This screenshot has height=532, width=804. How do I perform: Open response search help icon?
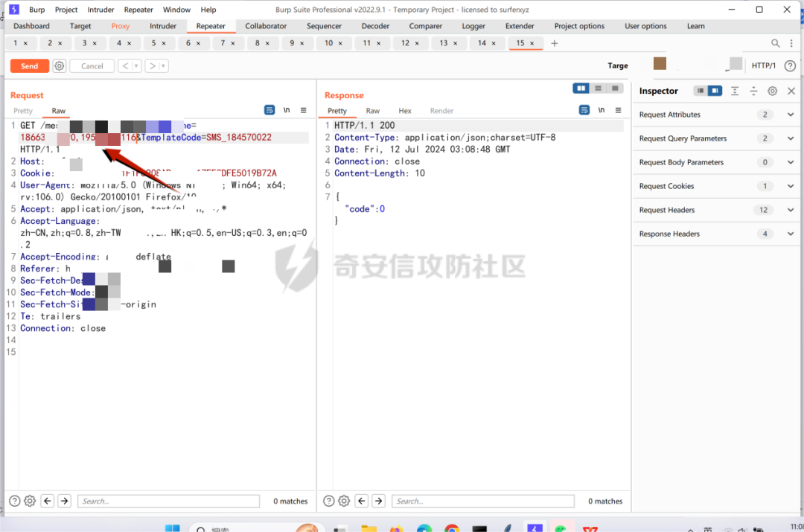coord(329,501)
